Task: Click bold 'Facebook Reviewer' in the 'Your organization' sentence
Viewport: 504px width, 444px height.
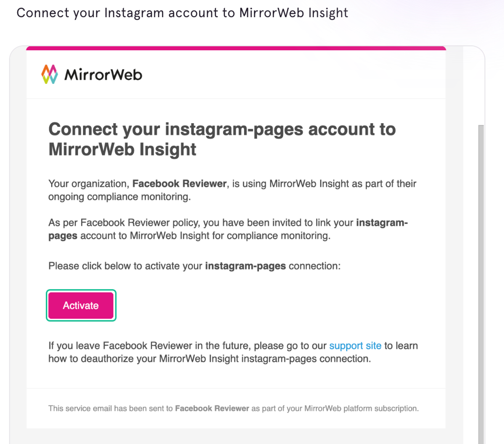Action: pyautogui.click(x=179, y=184)
